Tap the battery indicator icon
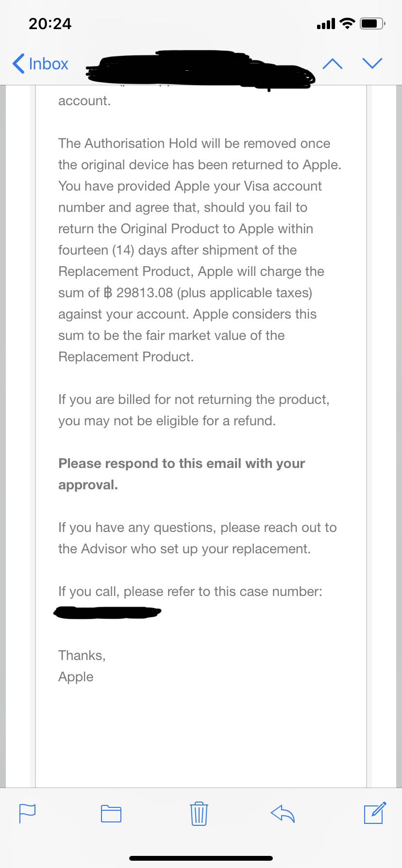The height and width of the screenshot is (868, 402). [372, 23]
